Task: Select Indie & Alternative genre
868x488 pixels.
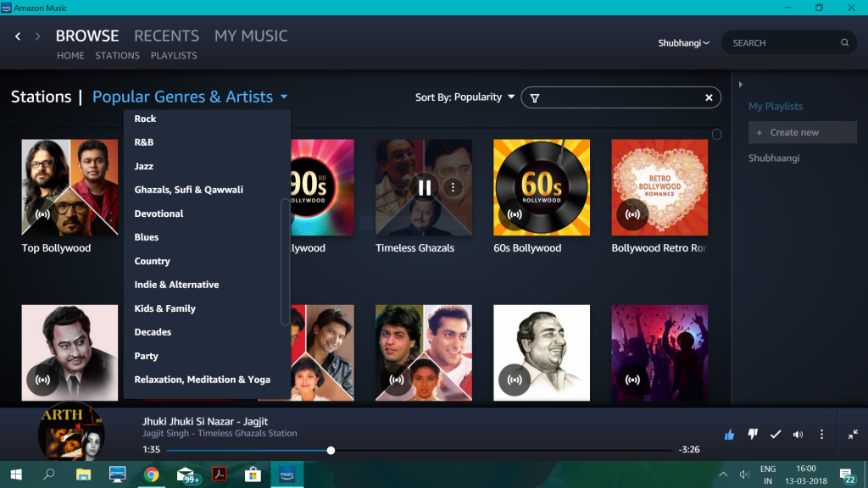Action: point(176,285)
